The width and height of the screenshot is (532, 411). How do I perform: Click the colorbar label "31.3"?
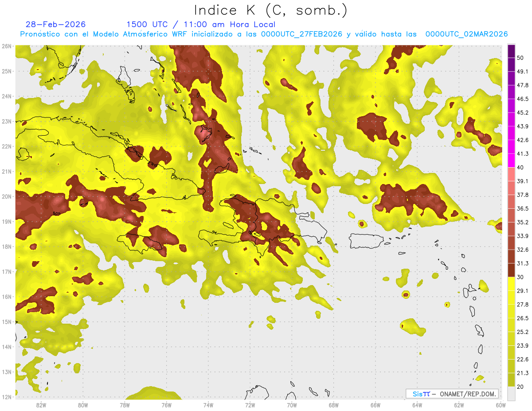[523, 264]
